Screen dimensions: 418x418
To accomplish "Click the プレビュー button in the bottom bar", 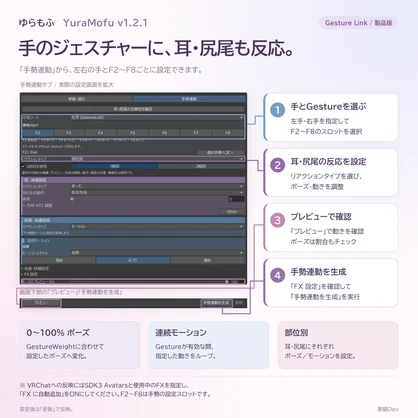I will pyautogui.click(x=41, y=303).
